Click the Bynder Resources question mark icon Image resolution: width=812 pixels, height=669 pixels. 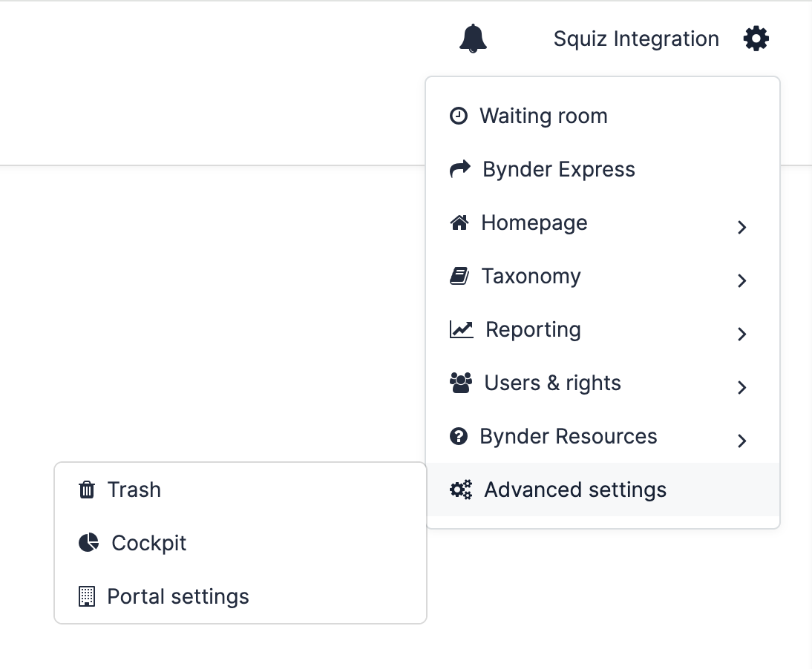pos(458,436)
